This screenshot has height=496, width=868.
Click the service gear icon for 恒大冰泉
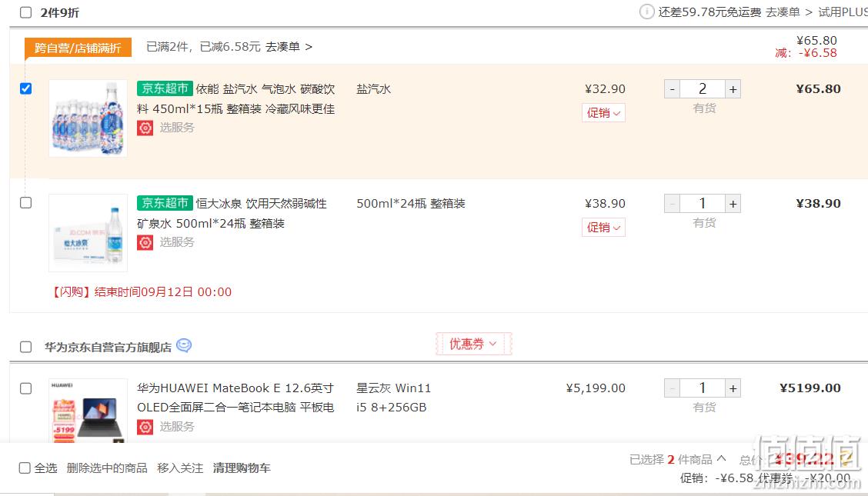[x=145, y=242]
